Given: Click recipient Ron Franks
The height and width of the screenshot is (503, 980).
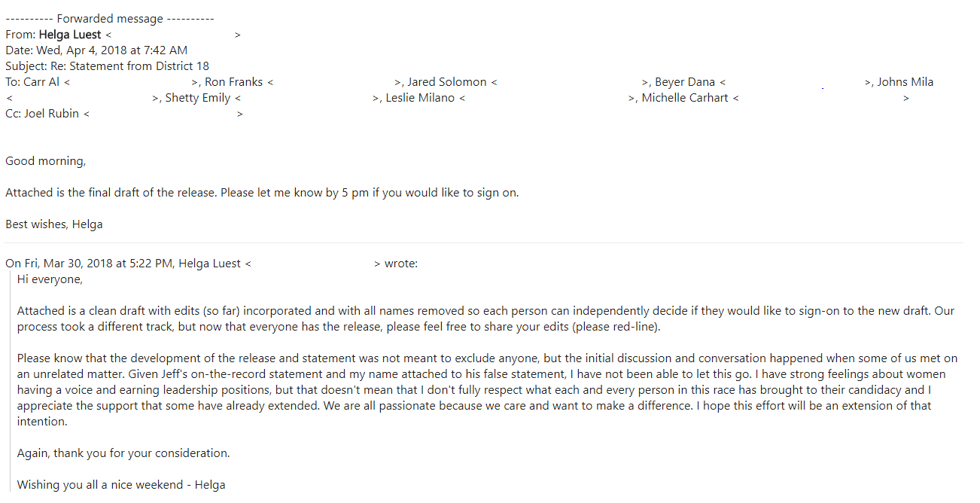Looking at the screenshot, I should pyautogui.click(x=234, y=82).
